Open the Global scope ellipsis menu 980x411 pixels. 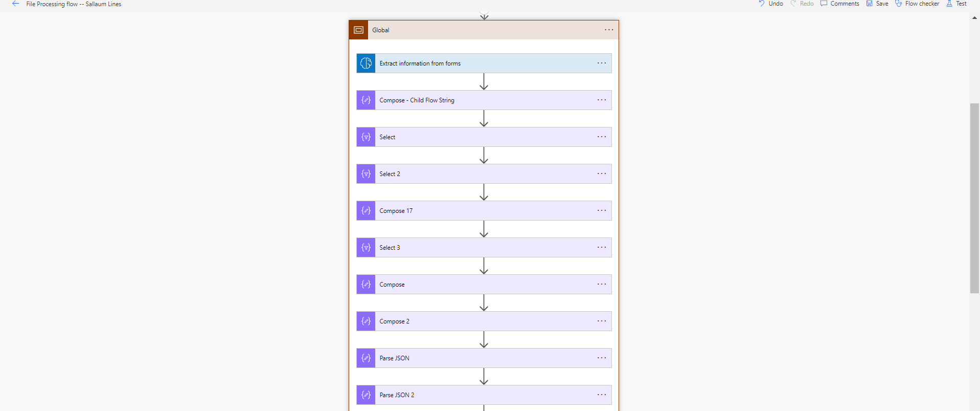coord(609,30)
